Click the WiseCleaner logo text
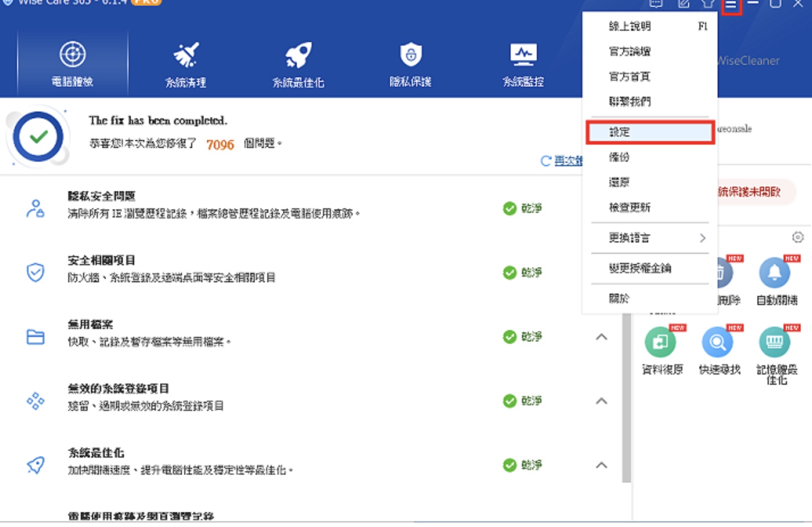 click(748, 61)
